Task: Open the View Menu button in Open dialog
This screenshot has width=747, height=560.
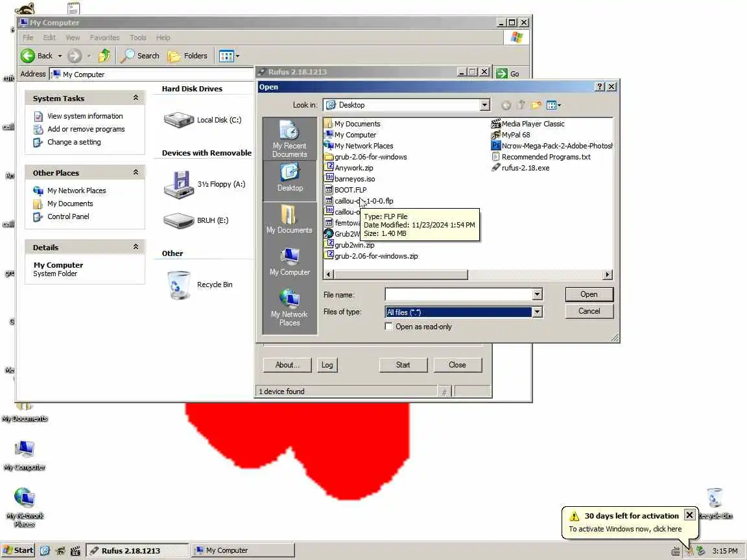Action: coord(554,105)
